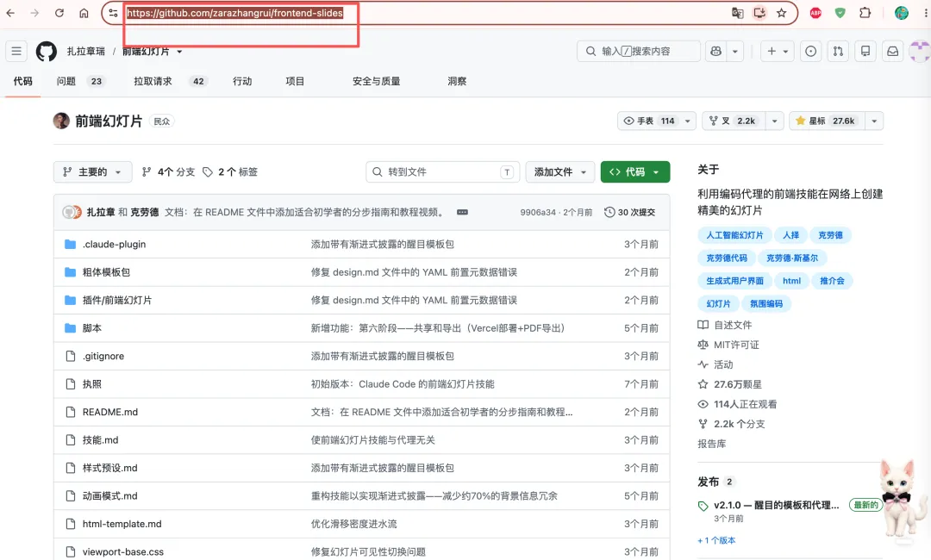Open the green shield extension icon

coord(840,12)
